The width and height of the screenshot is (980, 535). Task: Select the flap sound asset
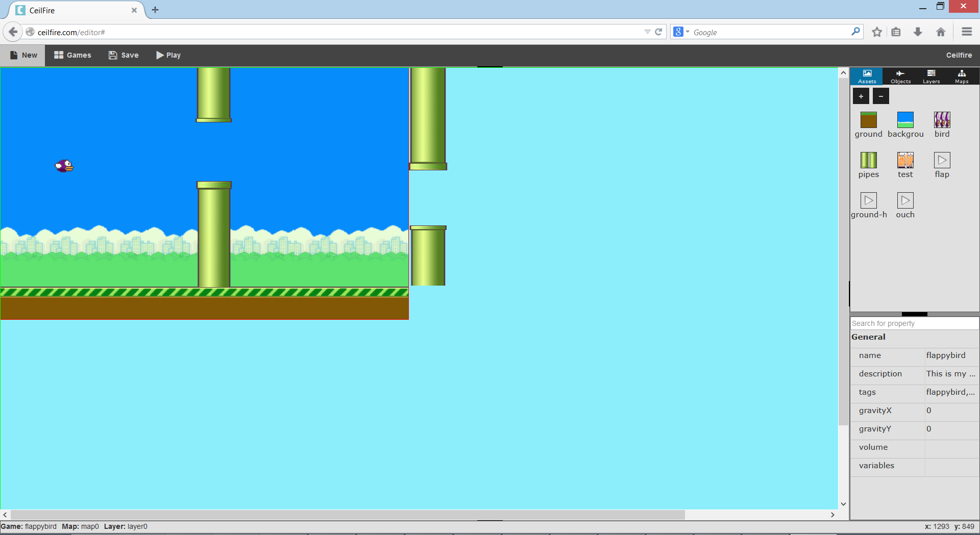(942, 160)
